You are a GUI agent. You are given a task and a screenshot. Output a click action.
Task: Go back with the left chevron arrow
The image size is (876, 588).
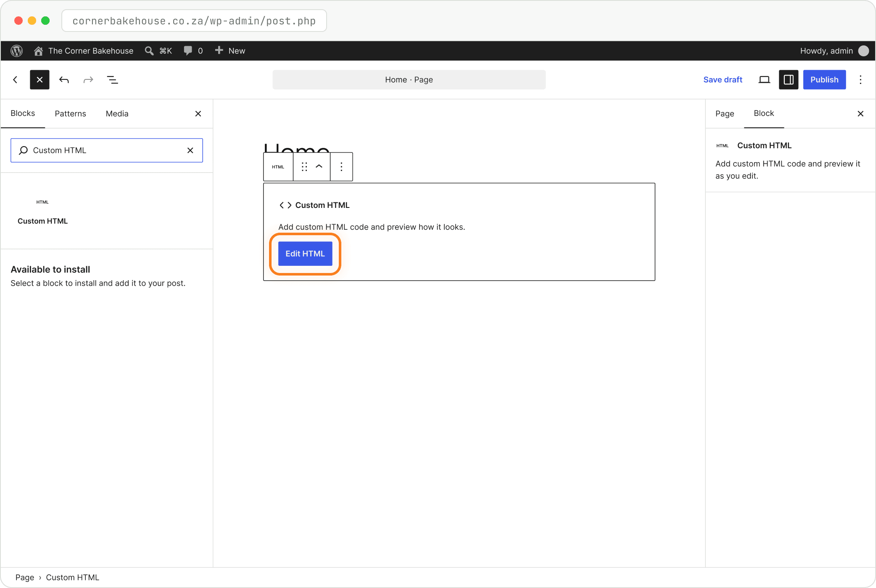pyautogui.click(x=15, y=80)
